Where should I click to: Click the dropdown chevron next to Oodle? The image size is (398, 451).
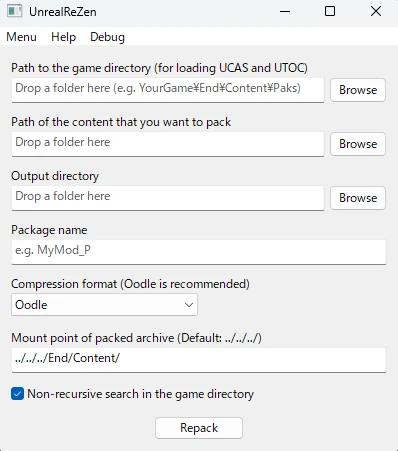pos(189,305)
